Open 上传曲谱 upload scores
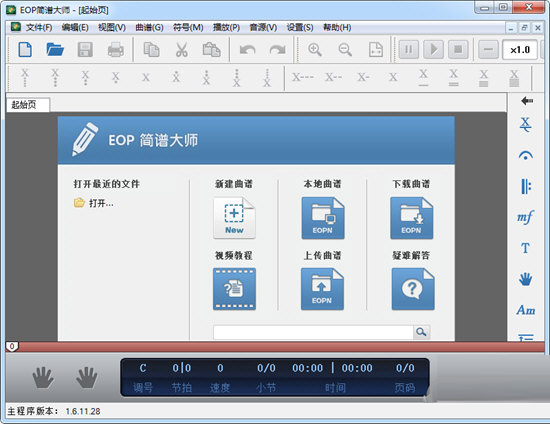This screenshot has height=424, width=550. [322, 289]
